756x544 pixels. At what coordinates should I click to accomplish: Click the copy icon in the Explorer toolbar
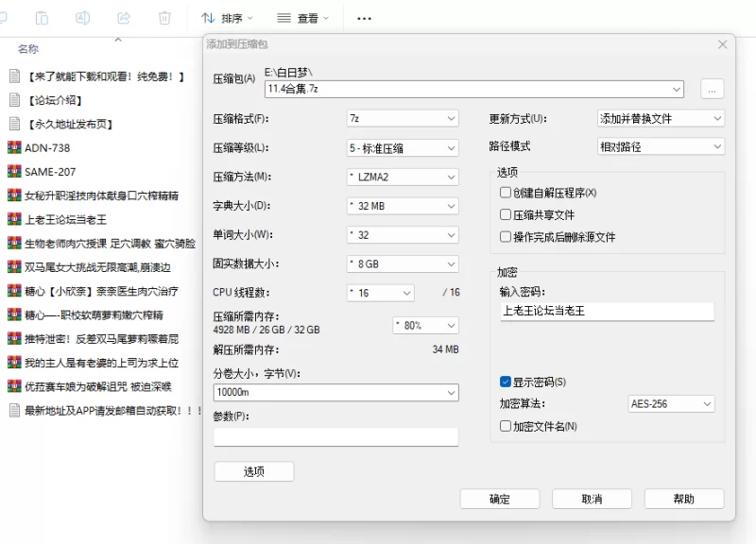42,18
